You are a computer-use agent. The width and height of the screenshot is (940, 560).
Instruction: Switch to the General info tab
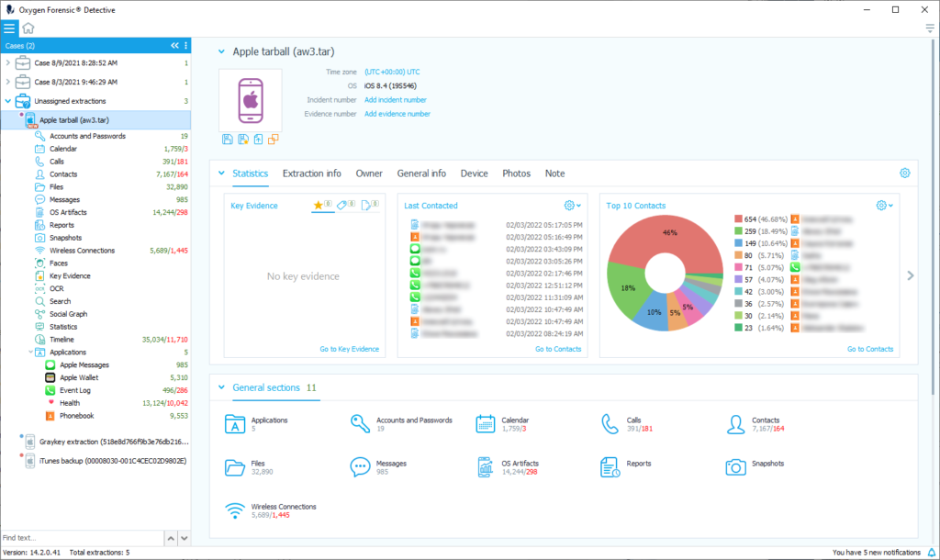coord(421,174)
